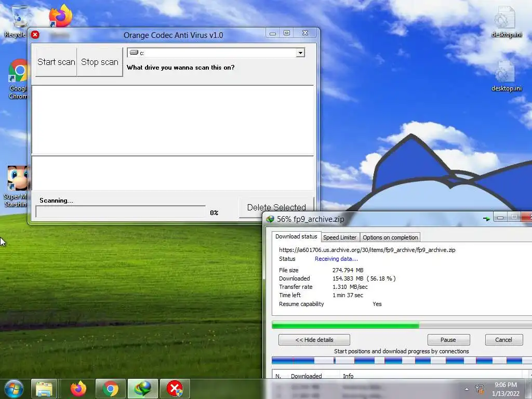Screen dimensions: 532x399
Task: Maximize the Orange Codec Anti Virus window
Action: point(287,33)
